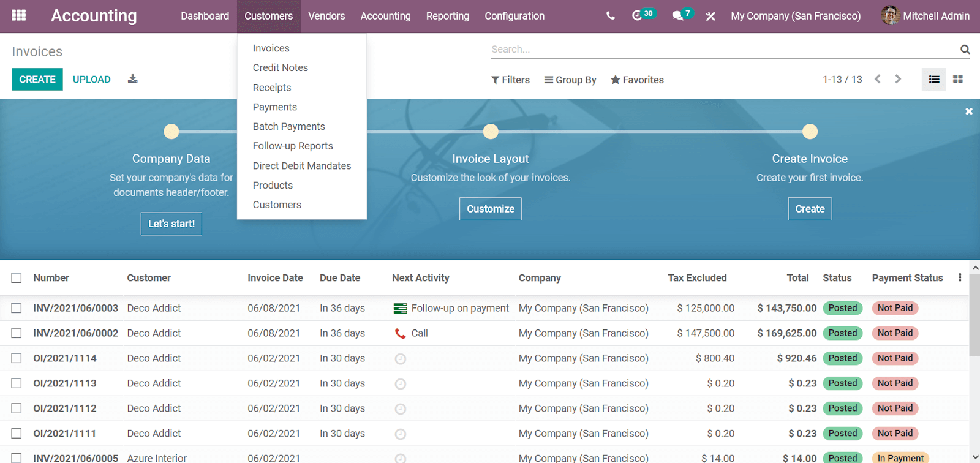Select the checkbox for invoice OI/2021/1114
Viewport: 980px width, 463px height.
coord(17,358)
